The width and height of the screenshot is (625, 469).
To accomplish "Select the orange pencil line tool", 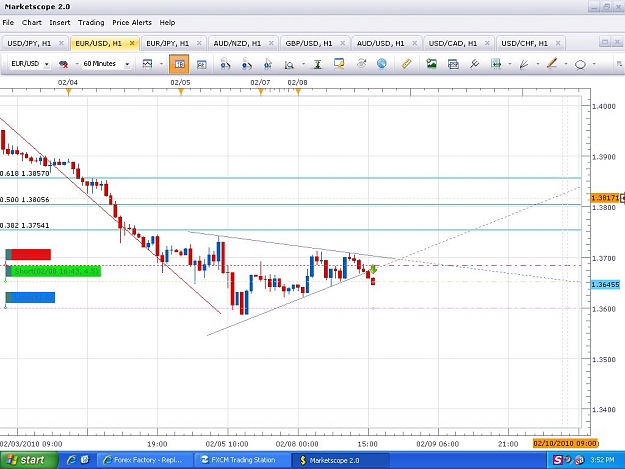I will (552, 63).
